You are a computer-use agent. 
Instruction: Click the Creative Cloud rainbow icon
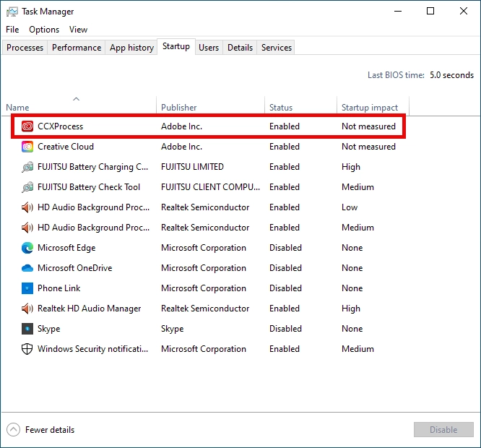(27, 147)
